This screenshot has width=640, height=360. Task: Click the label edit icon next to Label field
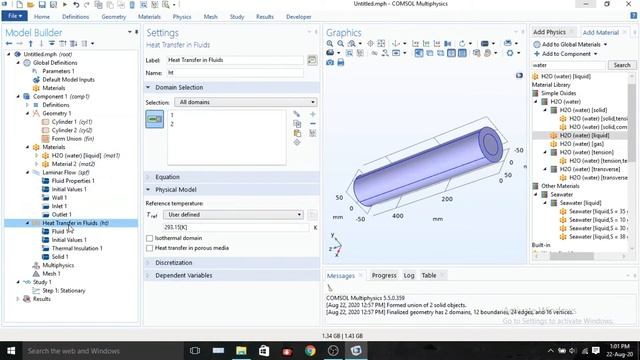coord(312,60)
